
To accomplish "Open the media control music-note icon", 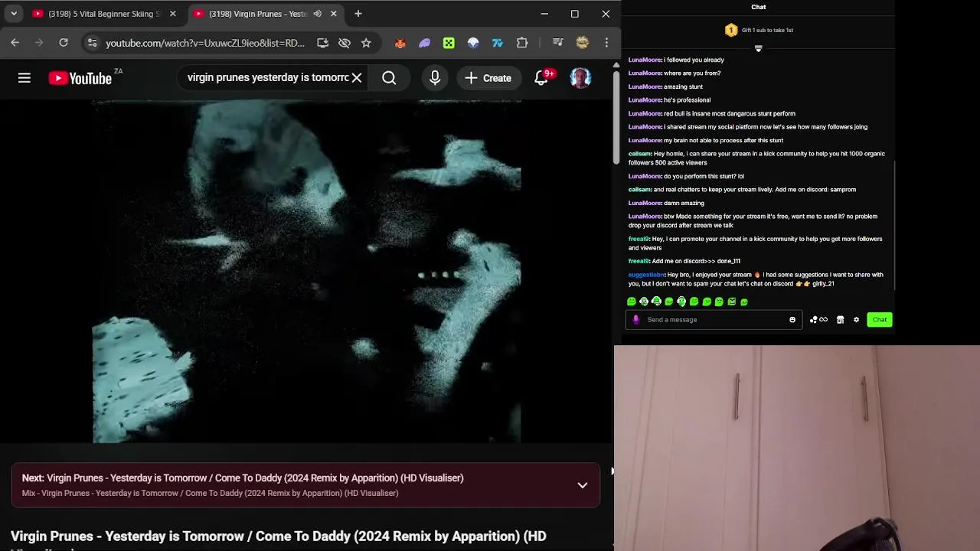I will [557, 43].
